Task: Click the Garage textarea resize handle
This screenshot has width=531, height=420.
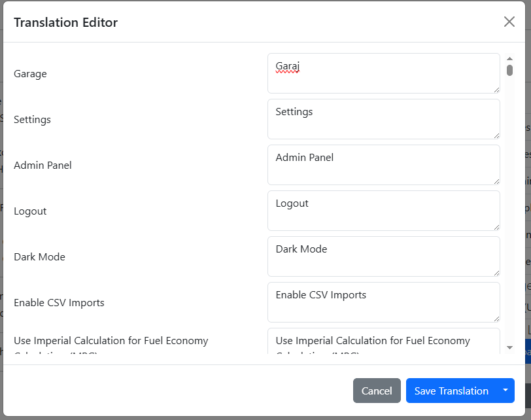Action: (496, 90)
